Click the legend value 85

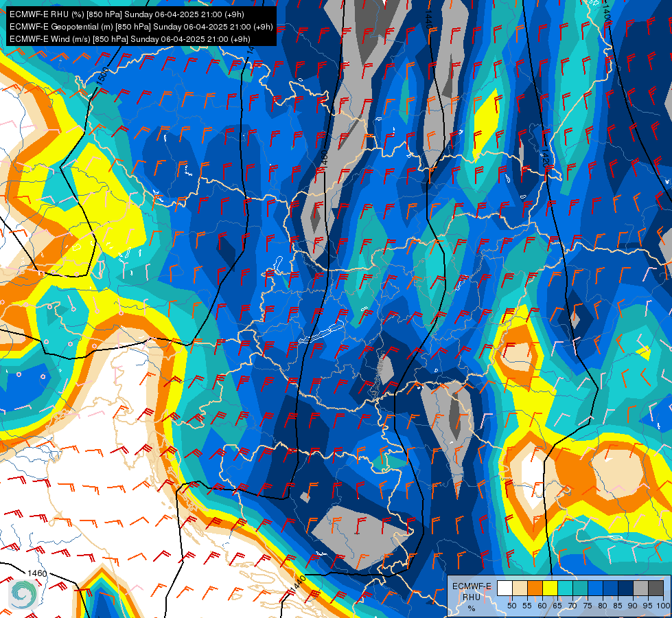pyautogui.click(x=618, y=606)
